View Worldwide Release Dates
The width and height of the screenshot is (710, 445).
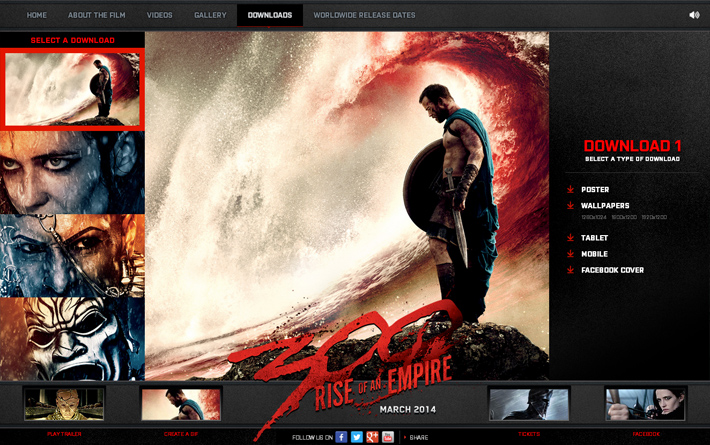point(365,15)
